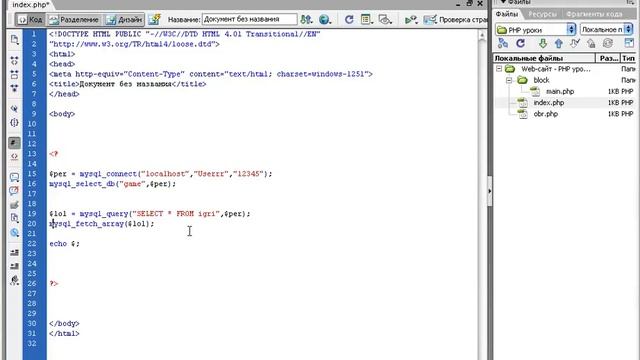Collapse the Web-сайт root folder
The width and height of the screenshot is (640, 360).
coord(499,69)
